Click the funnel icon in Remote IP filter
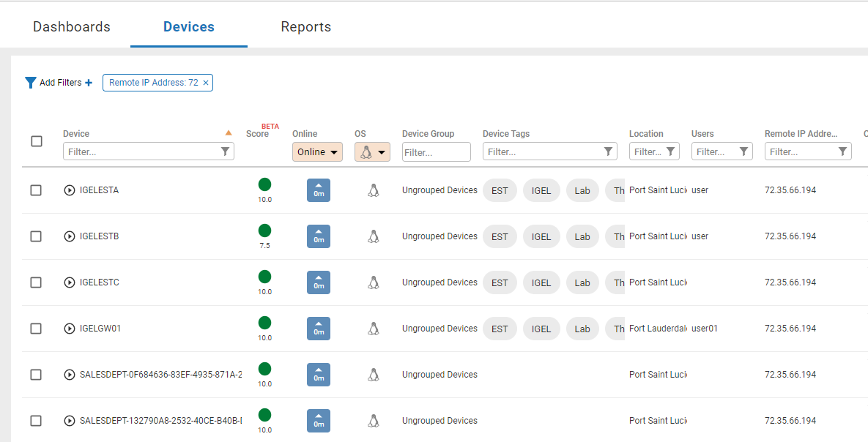The height and width of the screenshot is (442, 868). pyautogui.click(x=842, y=151)
